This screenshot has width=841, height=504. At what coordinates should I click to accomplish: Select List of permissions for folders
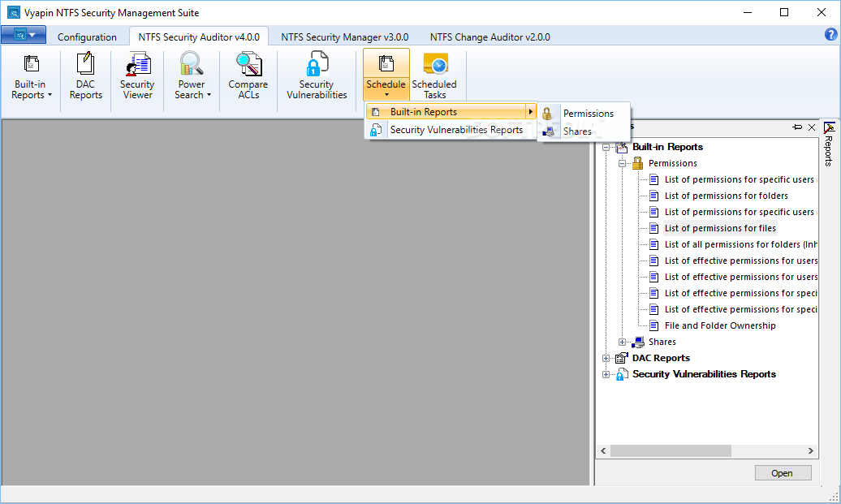pos(727,196)
